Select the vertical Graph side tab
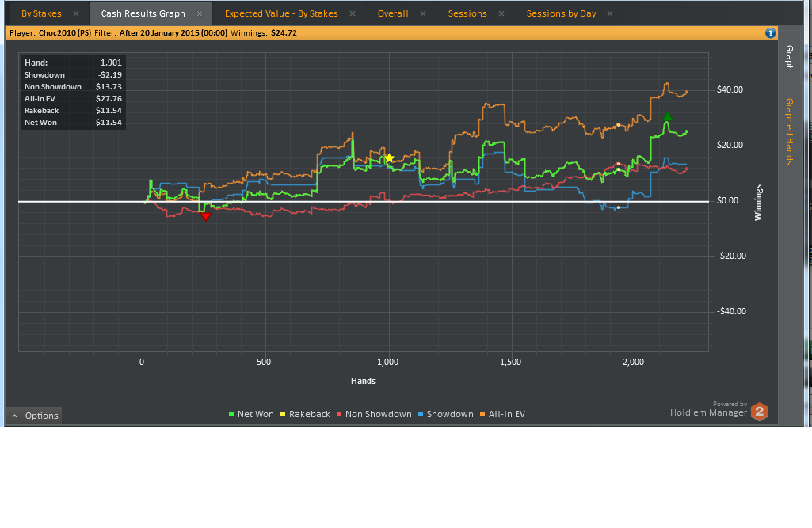This screenshot has height=528, width=812. tap(789, 58)
